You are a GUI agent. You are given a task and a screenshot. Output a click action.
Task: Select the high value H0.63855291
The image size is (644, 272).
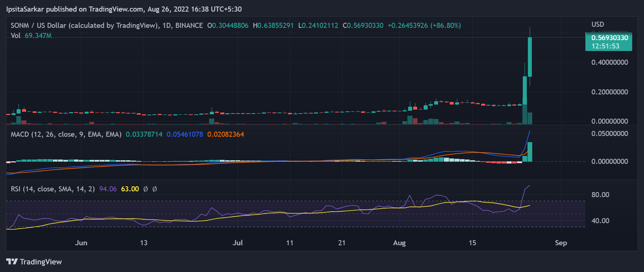pos(273,25)
